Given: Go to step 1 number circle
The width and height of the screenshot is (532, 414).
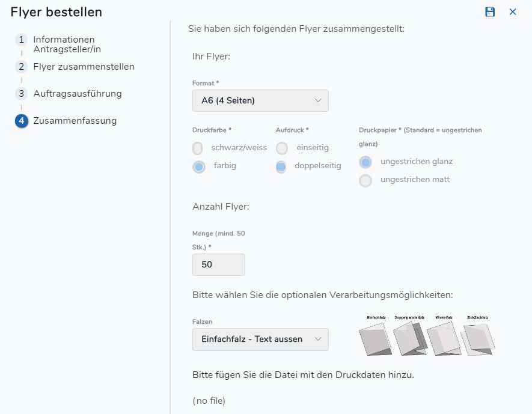Looking at the screenshot, I should (22, 40).
